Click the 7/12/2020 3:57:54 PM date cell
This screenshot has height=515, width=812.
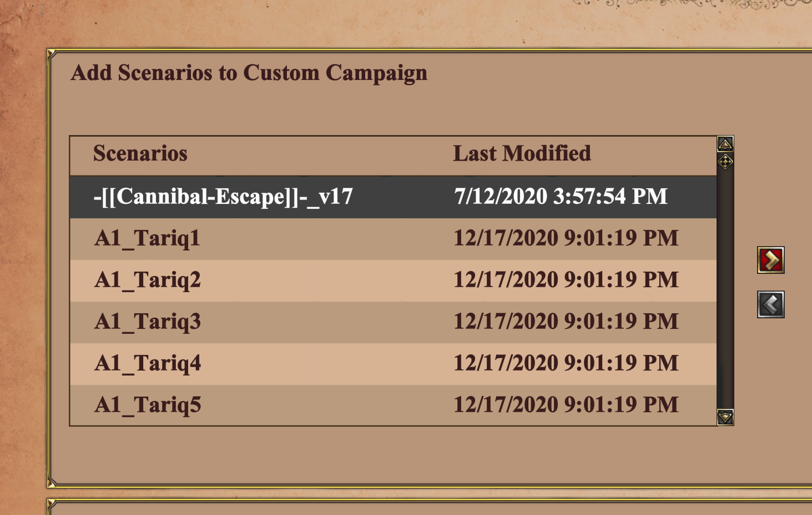click(x=561, y=197)
